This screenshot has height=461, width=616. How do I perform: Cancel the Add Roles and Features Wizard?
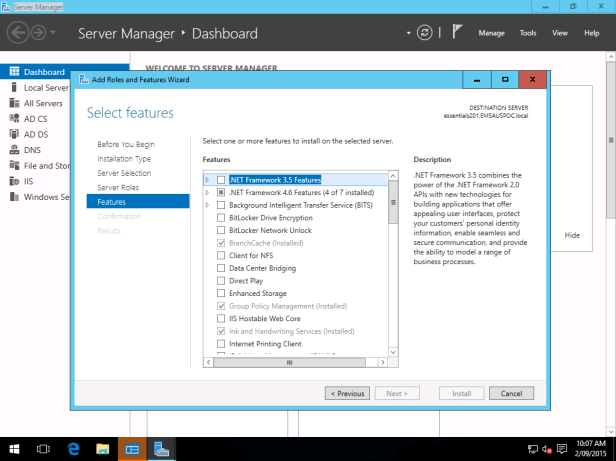click(x=510, y=393)
